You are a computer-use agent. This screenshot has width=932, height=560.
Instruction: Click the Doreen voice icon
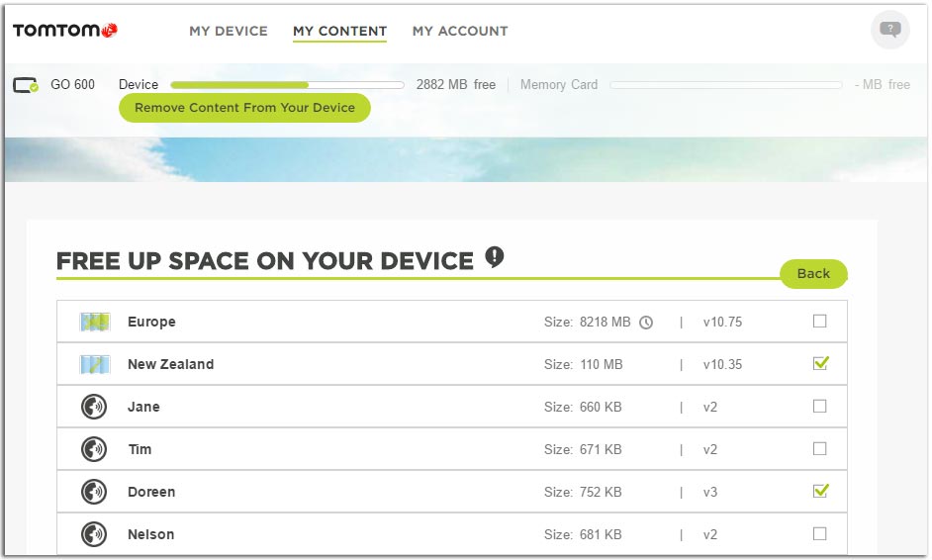tap(94, 493)
